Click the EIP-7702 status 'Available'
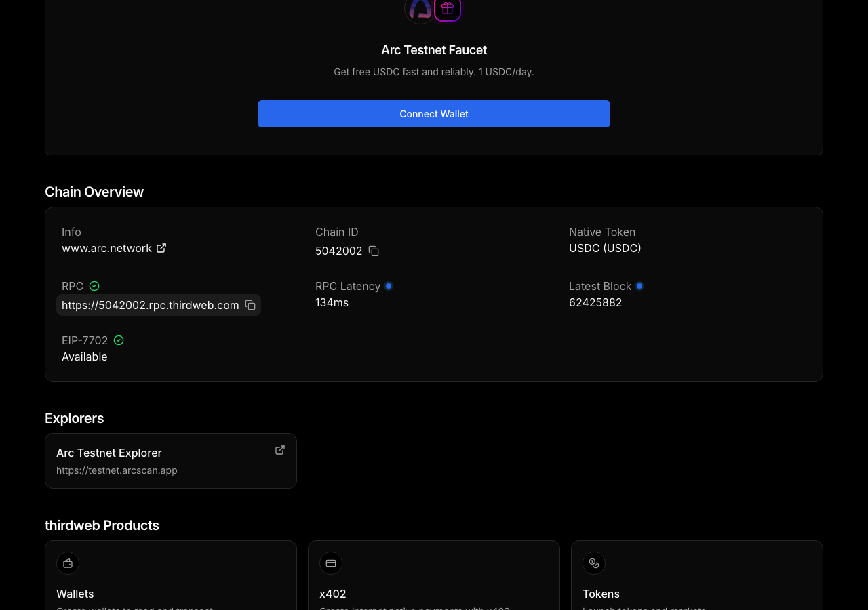The height and width of the screenshot is (610, 868). point(85,357)
